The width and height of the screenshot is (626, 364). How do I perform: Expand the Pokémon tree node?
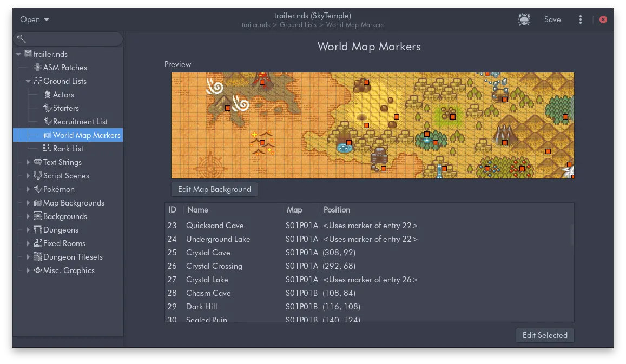(28, 189)
